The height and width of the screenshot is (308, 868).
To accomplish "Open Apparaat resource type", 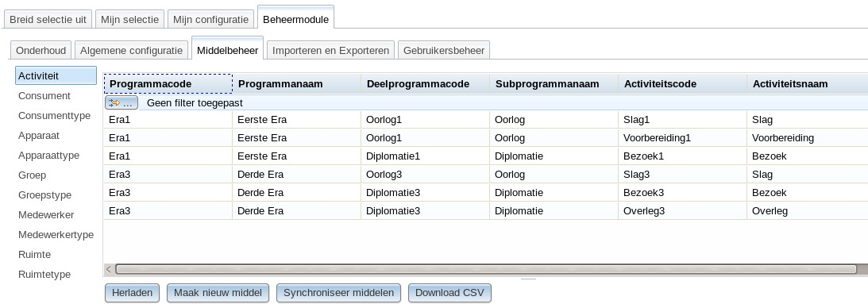I will [39, 136].
